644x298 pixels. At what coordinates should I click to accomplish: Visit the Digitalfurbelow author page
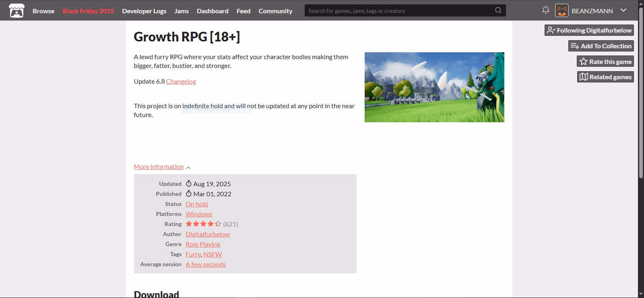point(207,234)
